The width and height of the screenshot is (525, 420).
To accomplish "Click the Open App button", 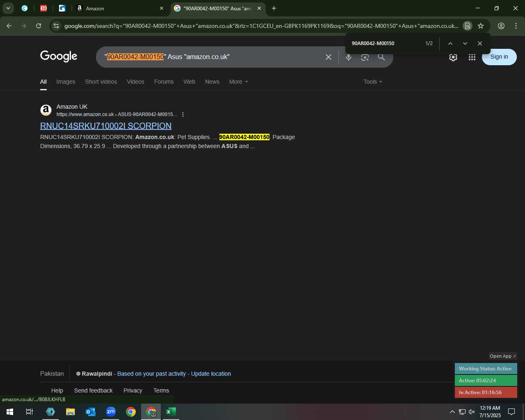I will [502, 356].
